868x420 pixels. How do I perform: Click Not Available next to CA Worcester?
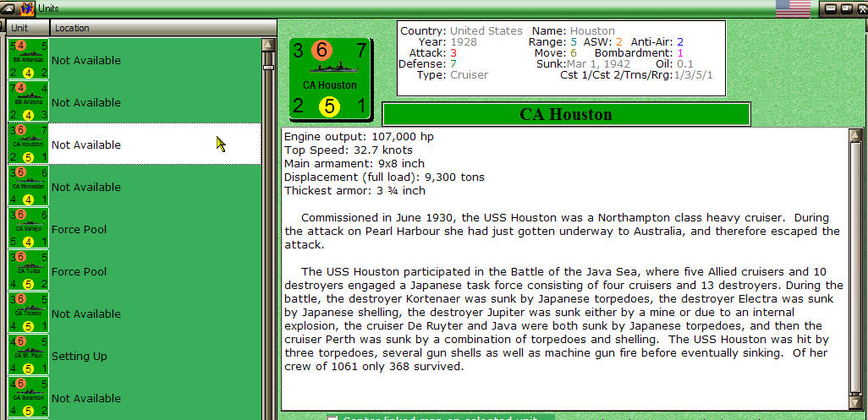[x=85, y=187]
